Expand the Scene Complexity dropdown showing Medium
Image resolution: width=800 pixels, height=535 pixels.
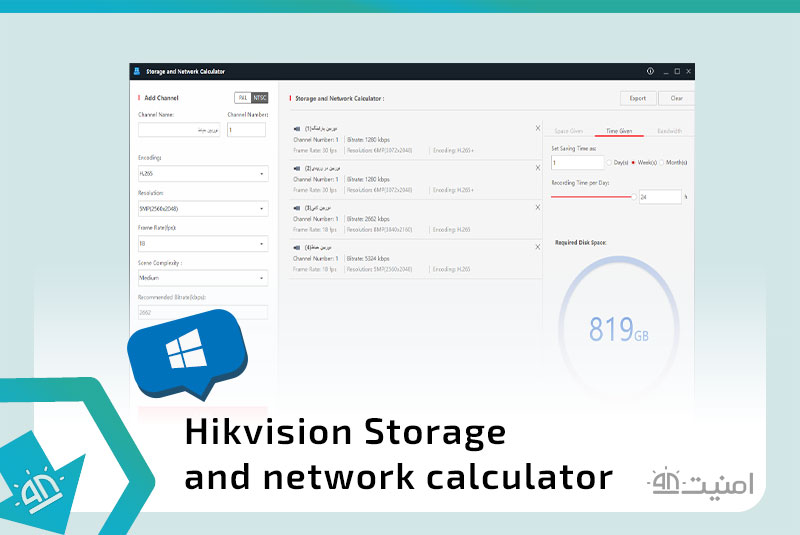click(x=203, y=278)
